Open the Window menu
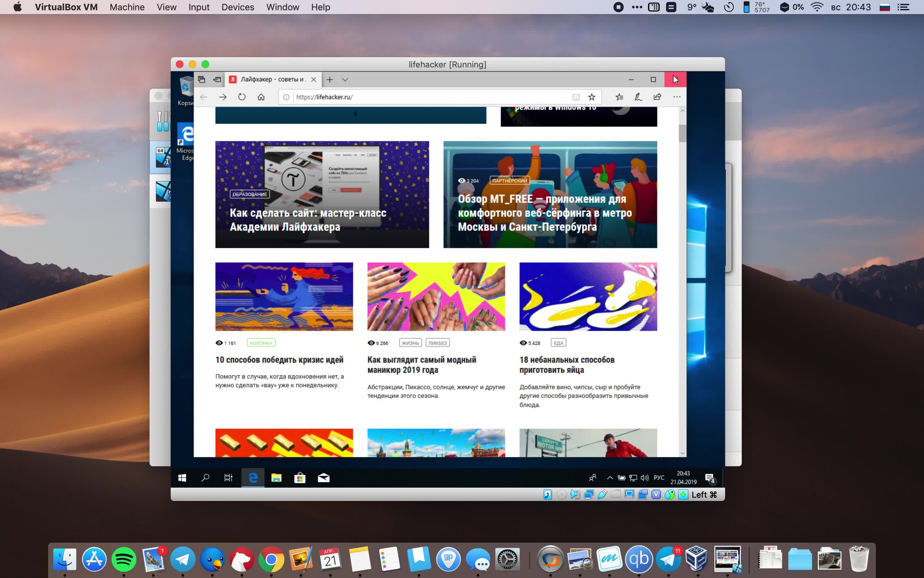Viewport: 924px width, 578px height. pyautogui.click(x=283, y=7)
